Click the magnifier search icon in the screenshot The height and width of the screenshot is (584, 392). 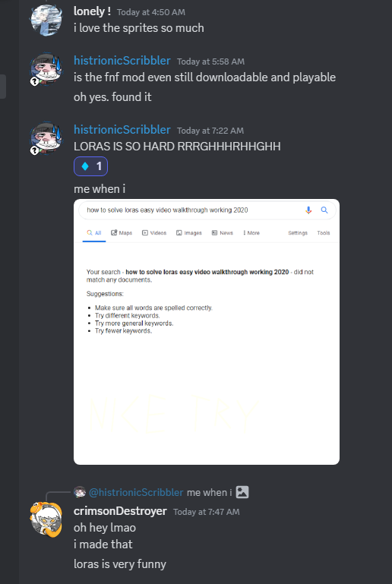(324, 210)
